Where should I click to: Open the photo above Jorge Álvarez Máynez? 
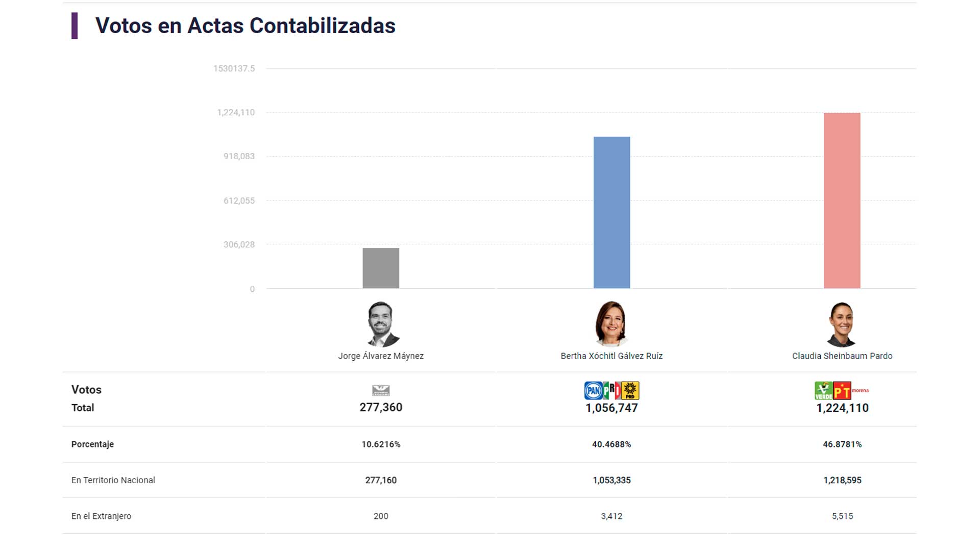click(381, 324)
